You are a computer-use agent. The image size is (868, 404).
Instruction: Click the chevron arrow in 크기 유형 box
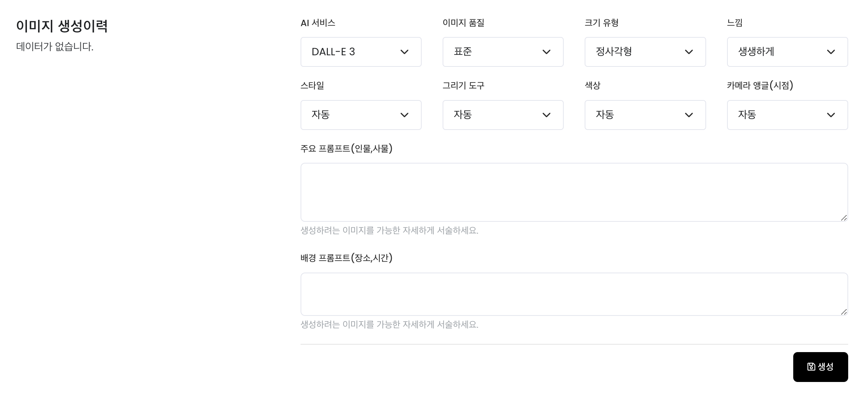(x=689, y=52)
